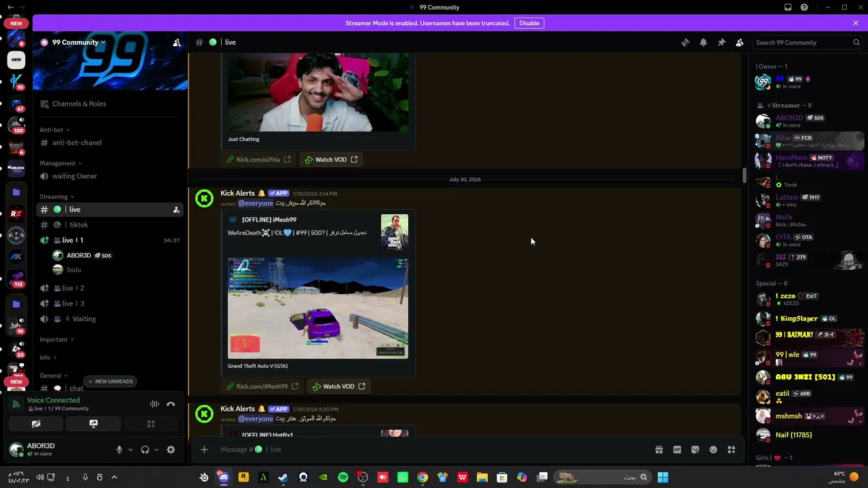Open User Settings gear
Image resolution: width=868 pixels, height=488 pixels.
[171, 449]
